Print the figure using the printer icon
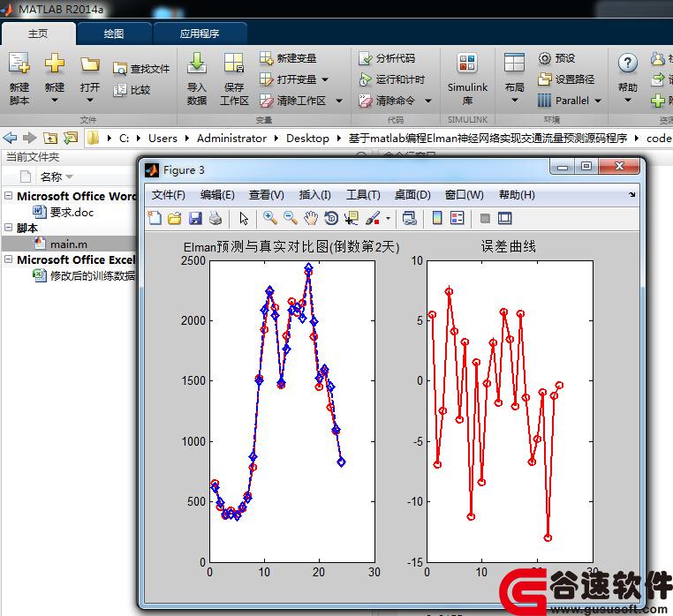The height and width of the screenshot is (616, 673). tap(216, 218)
